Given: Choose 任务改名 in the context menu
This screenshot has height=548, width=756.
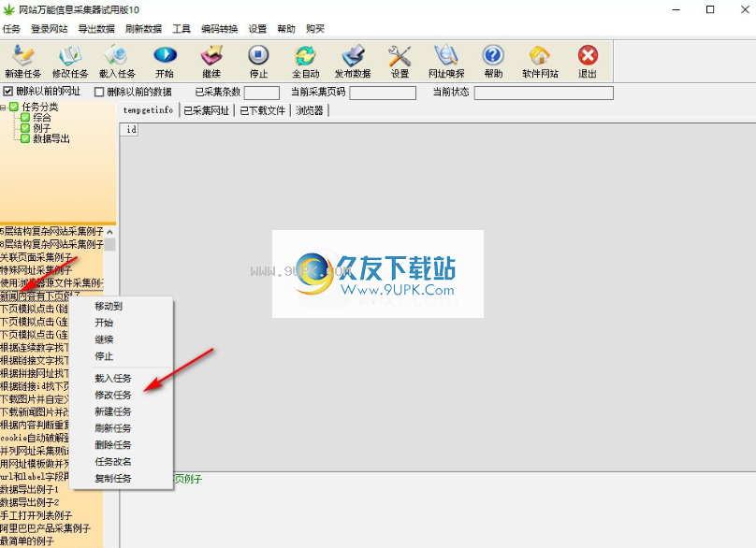Looking at the screenshot, I should click(121, 462).
